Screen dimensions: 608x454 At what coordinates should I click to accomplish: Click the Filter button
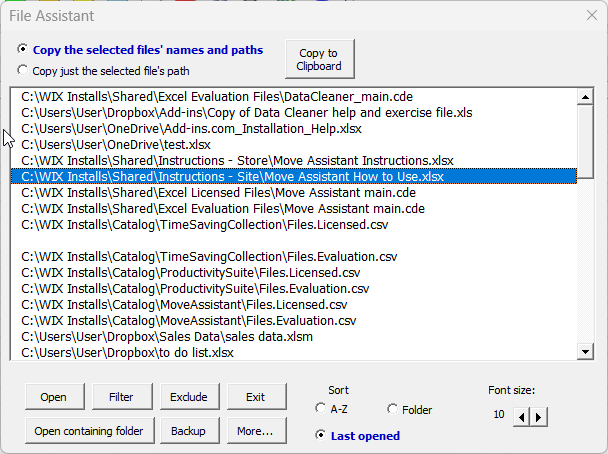click(x=122, y=397)
